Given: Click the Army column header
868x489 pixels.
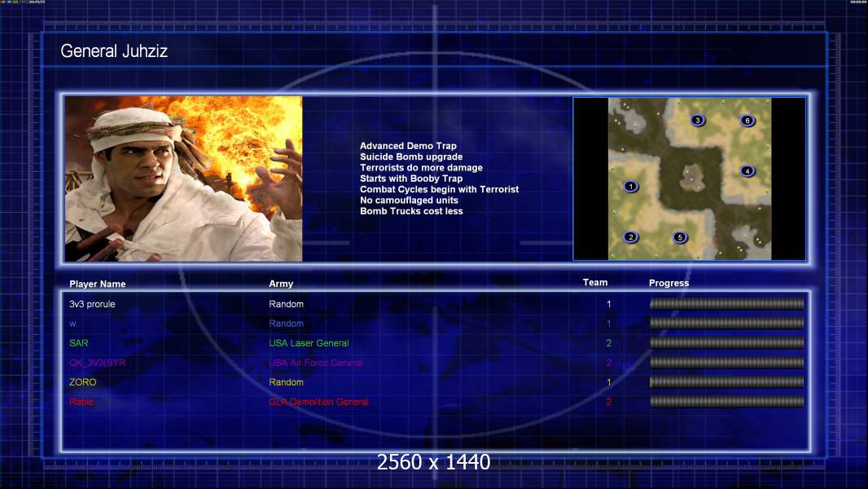Looking at the screenshot, I should point(281,284).
